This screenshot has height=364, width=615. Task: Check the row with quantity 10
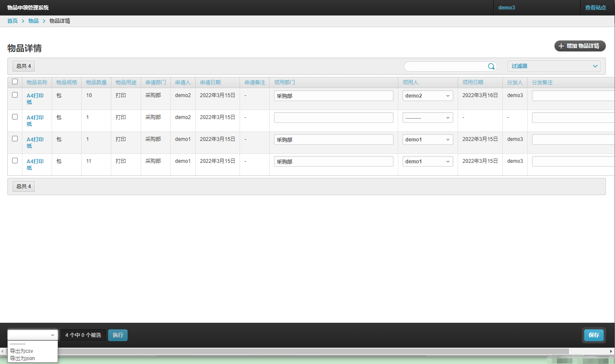tap(15, 95)
